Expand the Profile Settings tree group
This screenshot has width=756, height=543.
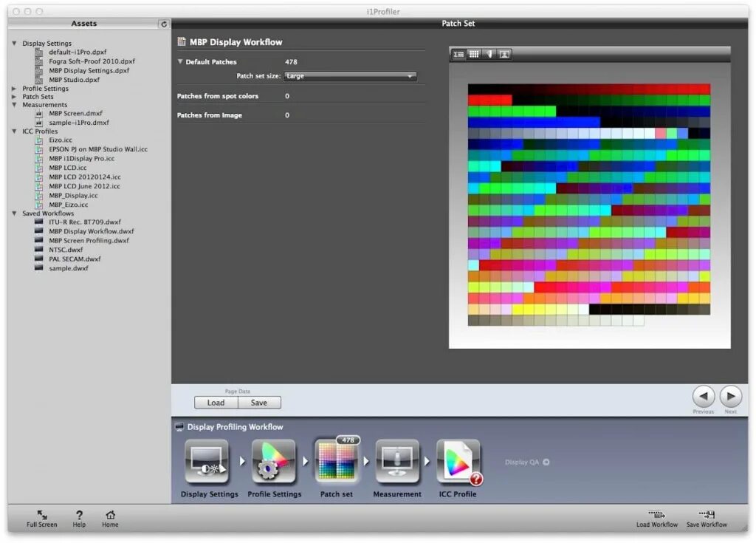(14, 89)
